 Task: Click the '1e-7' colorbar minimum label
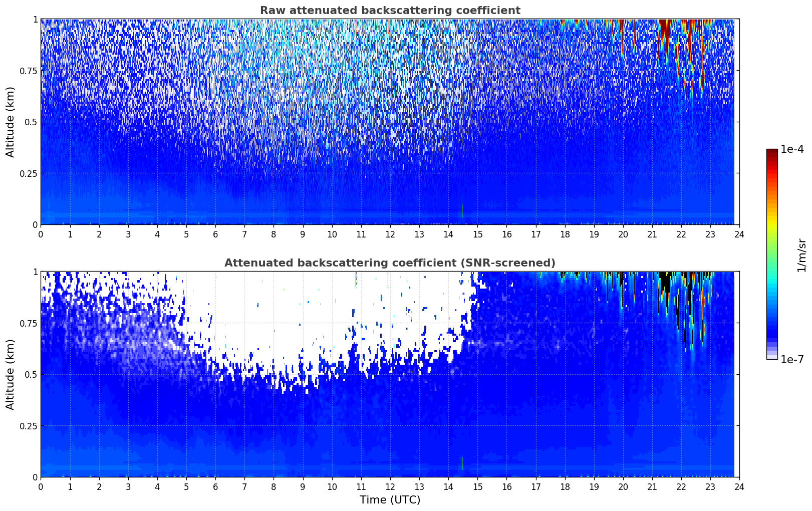[792, 360]
